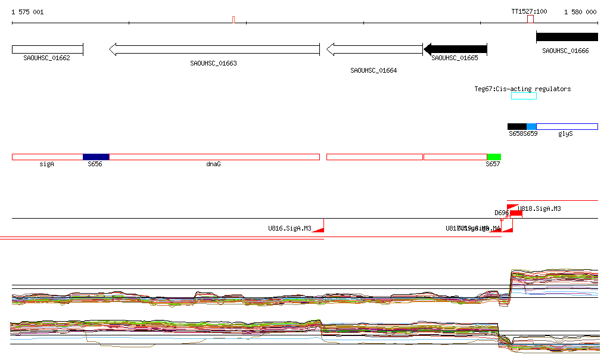Viewport: 610px width, 364px height.
Task: Click the small orange marker on the ruler
Action: [234, 20]
